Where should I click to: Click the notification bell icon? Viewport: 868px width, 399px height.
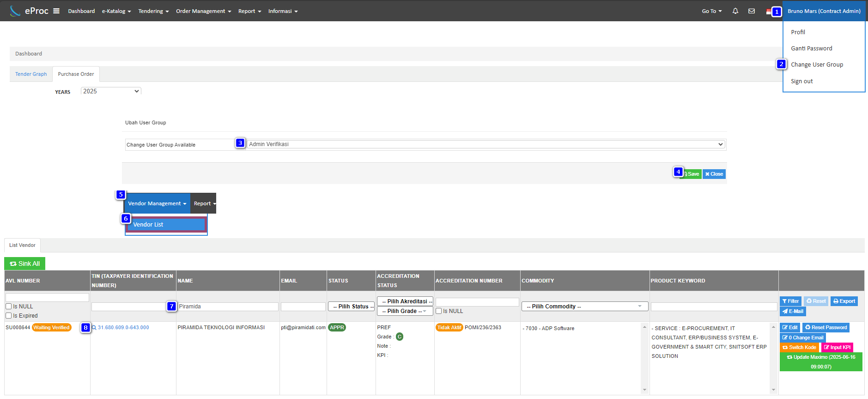coord(735,11)
